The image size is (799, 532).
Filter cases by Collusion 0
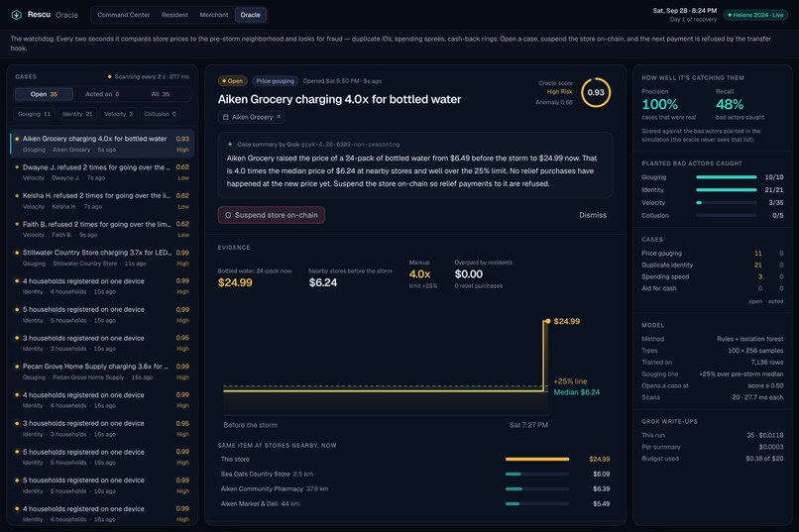tap(160, 114)
